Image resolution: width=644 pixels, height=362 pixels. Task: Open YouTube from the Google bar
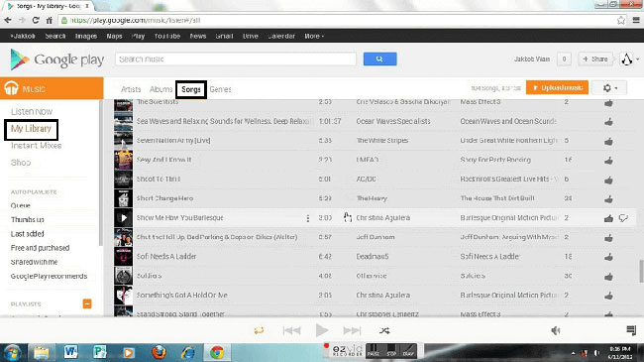click(x=167, y=36)
